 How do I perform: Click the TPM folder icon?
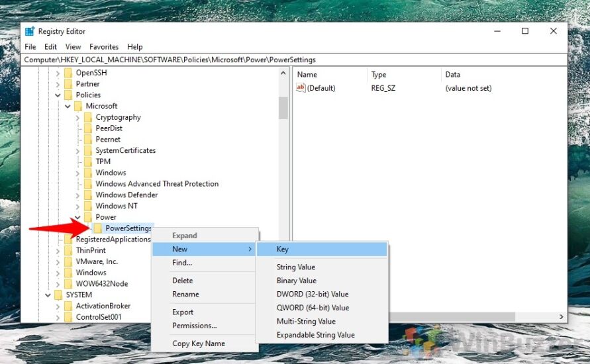(87, 161)
